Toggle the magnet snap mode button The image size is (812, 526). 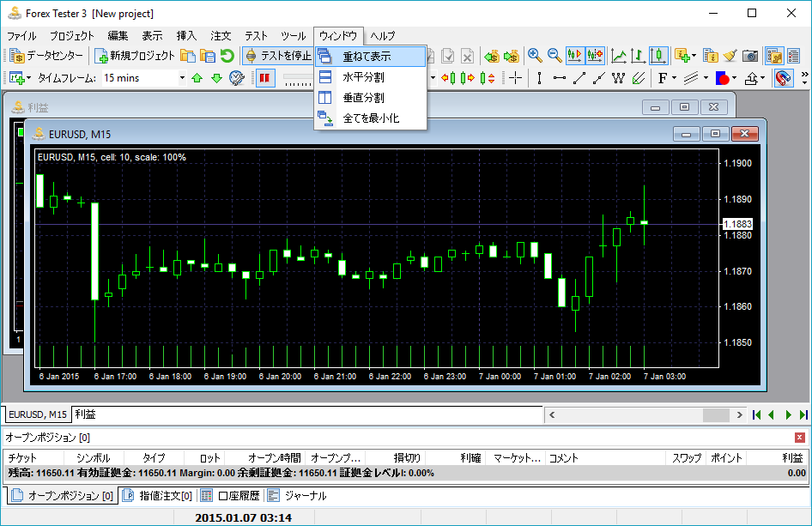(x=783, y=78)
